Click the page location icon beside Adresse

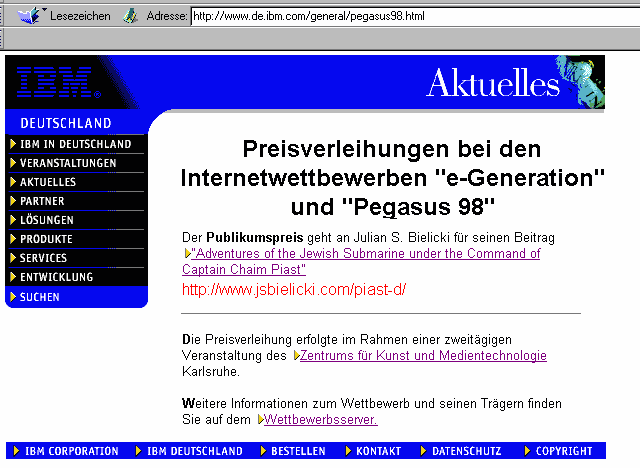130,16
